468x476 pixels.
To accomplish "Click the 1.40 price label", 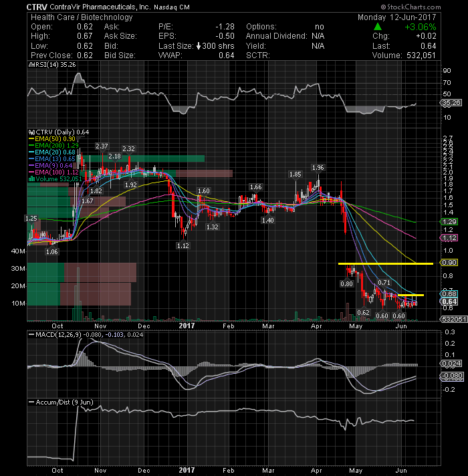I will click(267, 221).
